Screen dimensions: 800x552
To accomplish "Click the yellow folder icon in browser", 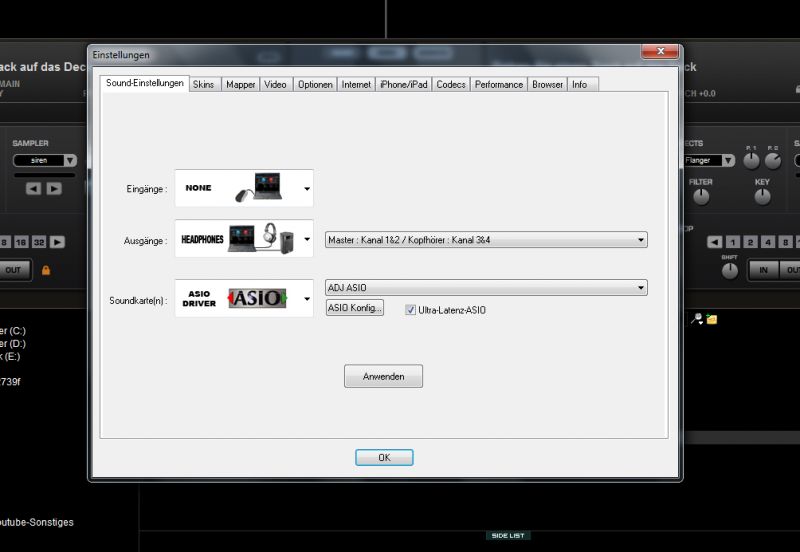I will (x=711, y=319).
